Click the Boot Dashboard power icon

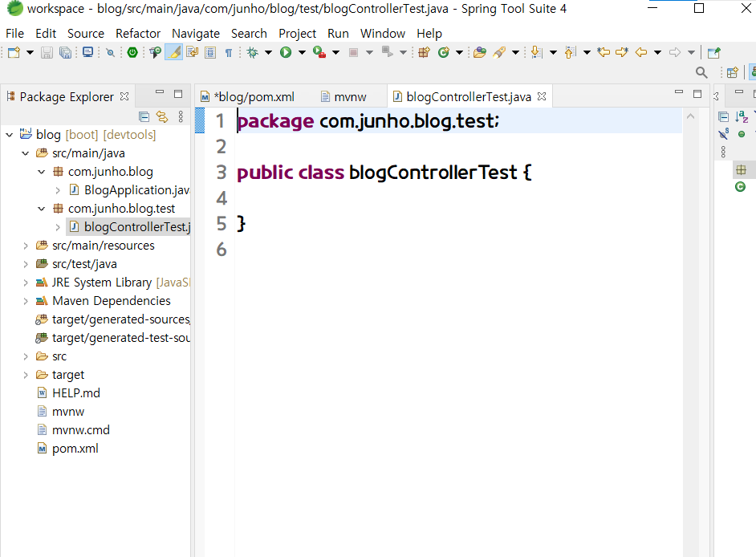pos(132,52)
